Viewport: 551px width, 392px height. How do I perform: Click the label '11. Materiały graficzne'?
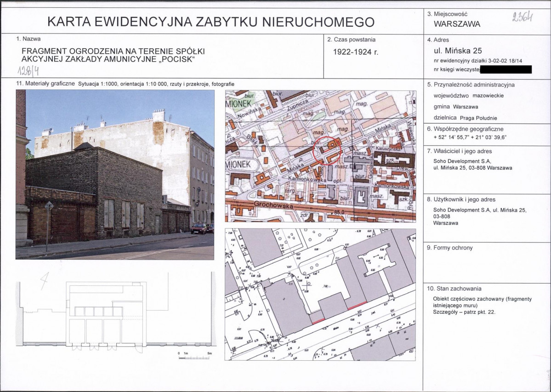click(45, 84)
